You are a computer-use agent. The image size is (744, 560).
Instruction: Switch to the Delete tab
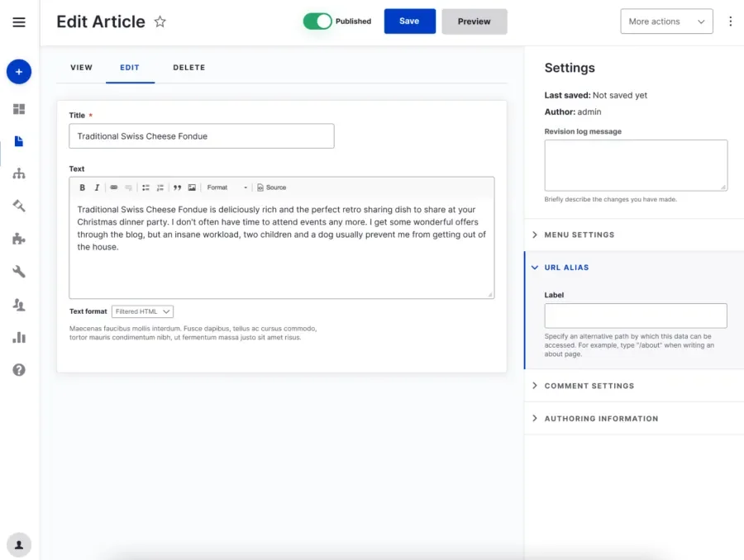point(188,68)
